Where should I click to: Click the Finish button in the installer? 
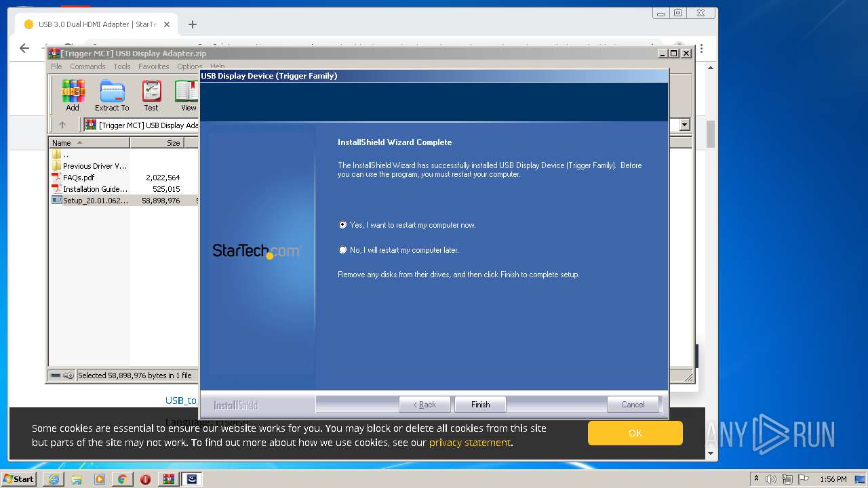pos(480,405)
